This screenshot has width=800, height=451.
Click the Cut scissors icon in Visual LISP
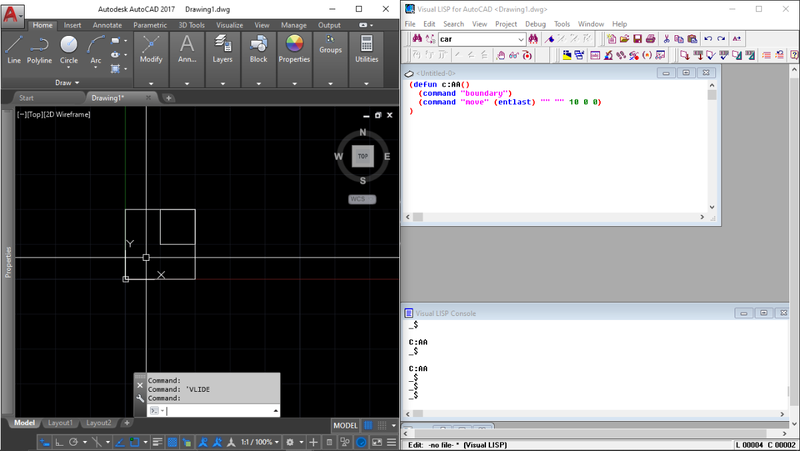coord(666,39)
